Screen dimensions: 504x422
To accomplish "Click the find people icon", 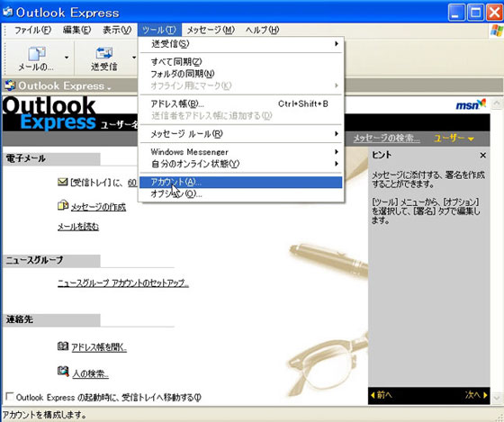I will (x=63, y=372).
